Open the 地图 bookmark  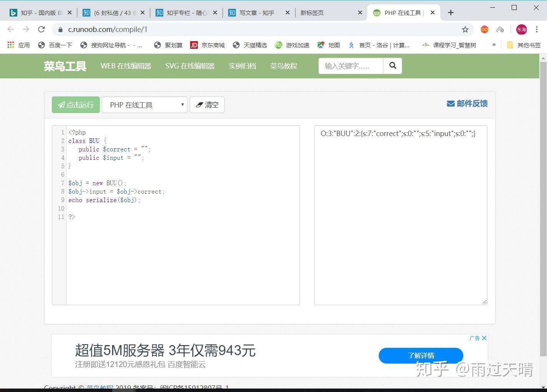pos(328,45)
